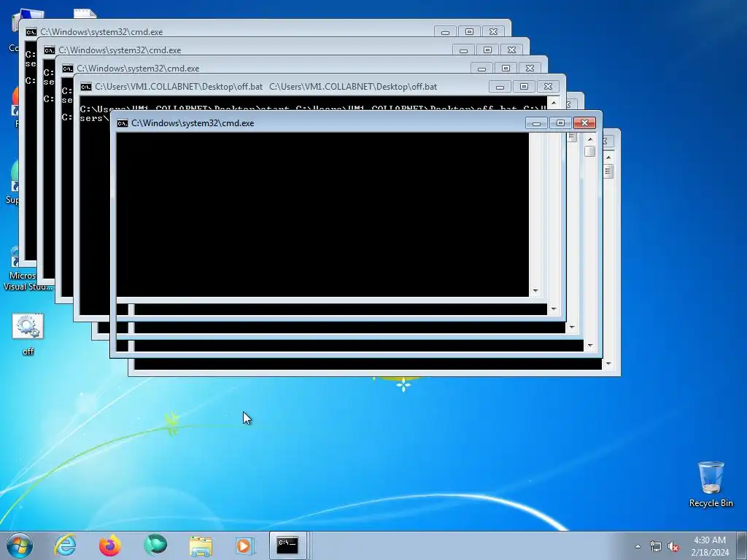Viewport: 747px width, 560px height.
Task: Click the front cmd.exe window's scroll up arrow
Action: click(x=590, y=139)
